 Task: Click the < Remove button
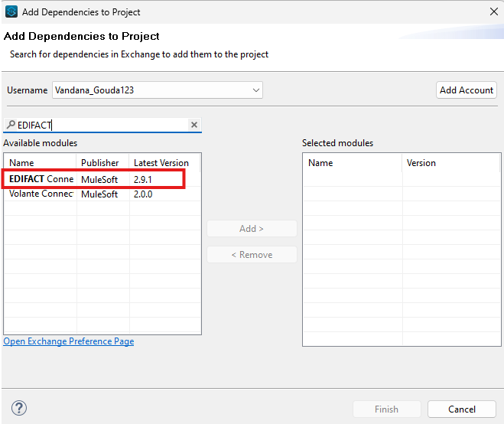252,255
